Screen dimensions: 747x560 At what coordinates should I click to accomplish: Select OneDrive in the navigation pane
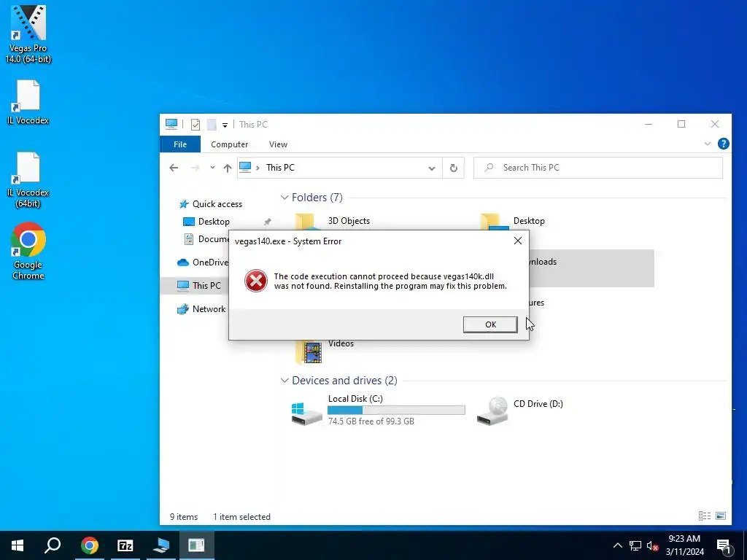pyautogui.click(x=203, y=262)
